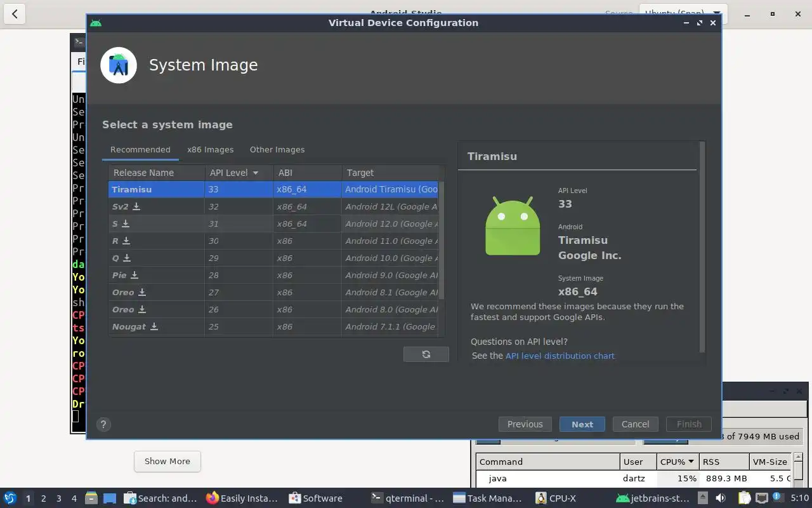
Task: Click API level 29 cell
Action: click(x=239, y=258)
